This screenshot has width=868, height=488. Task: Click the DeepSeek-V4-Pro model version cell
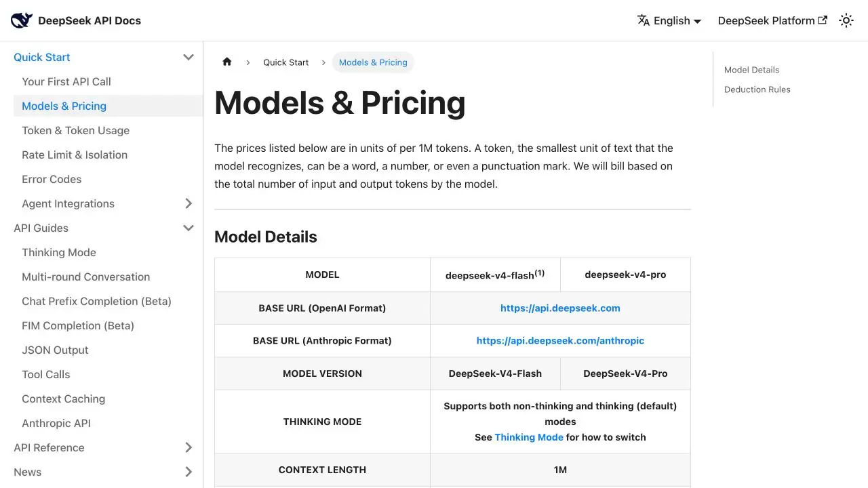pyautogui.click(x=625, y=373)
